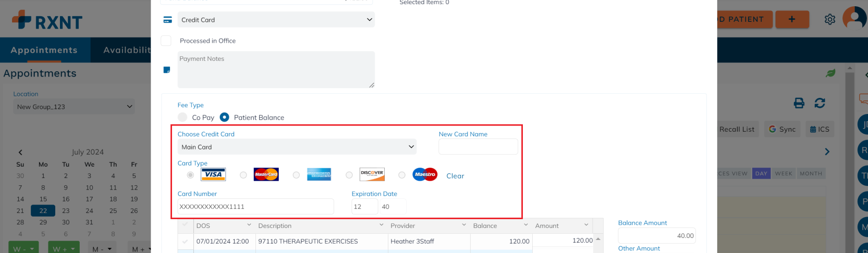868x253 pixels.
Task: Select the Co Pay radio button
Action: (x=182, y=117)
